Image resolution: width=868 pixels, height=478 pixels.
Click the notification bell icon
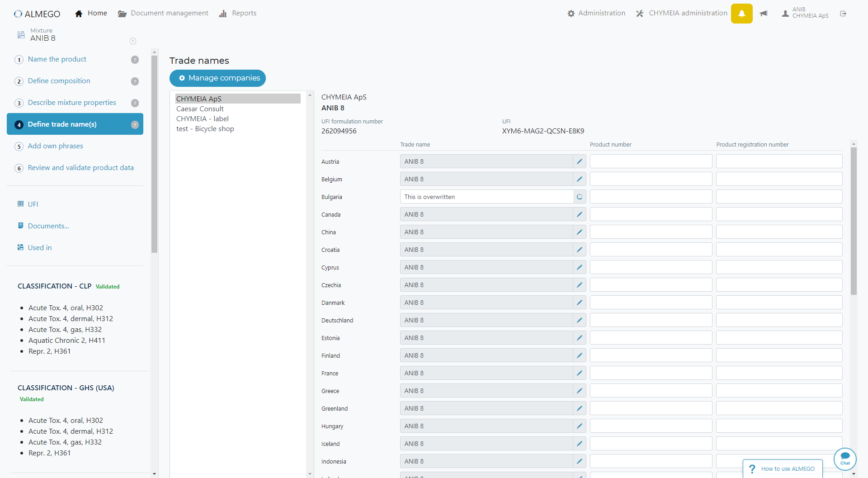coord(741,14)
